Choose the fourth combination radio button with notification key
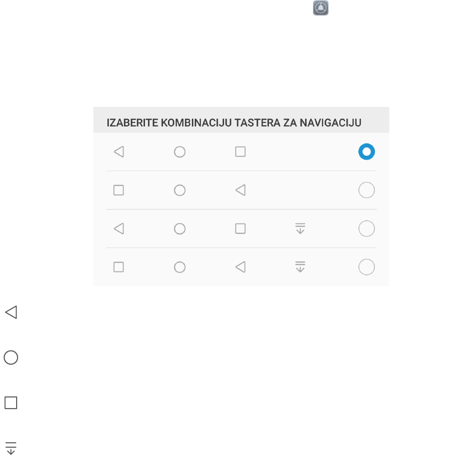The height and width of the screenshot is (456, 476). [x=366, y=267]
